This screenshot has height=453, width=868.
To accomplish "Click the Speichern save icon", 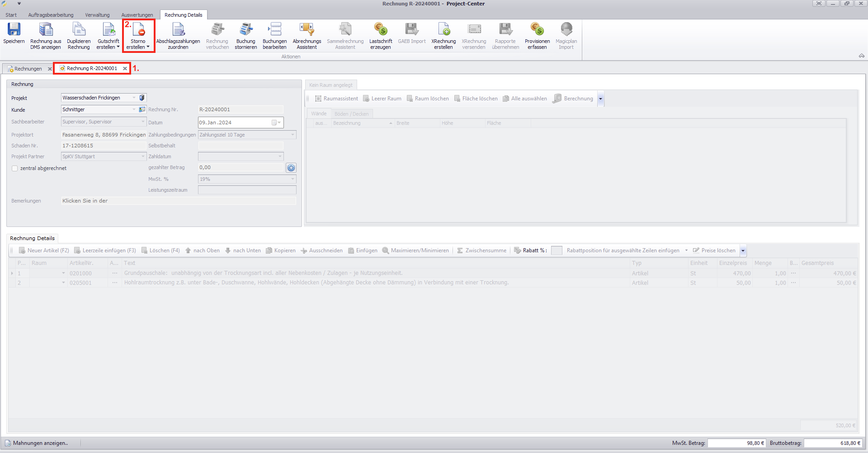I will point(14,29).
